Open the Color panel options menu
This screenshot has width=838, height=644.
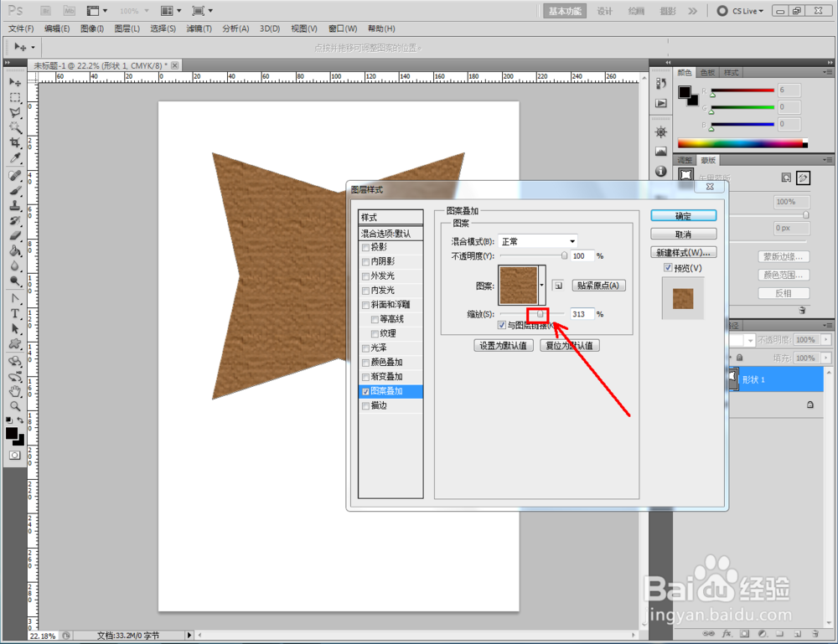coord(827,72)
